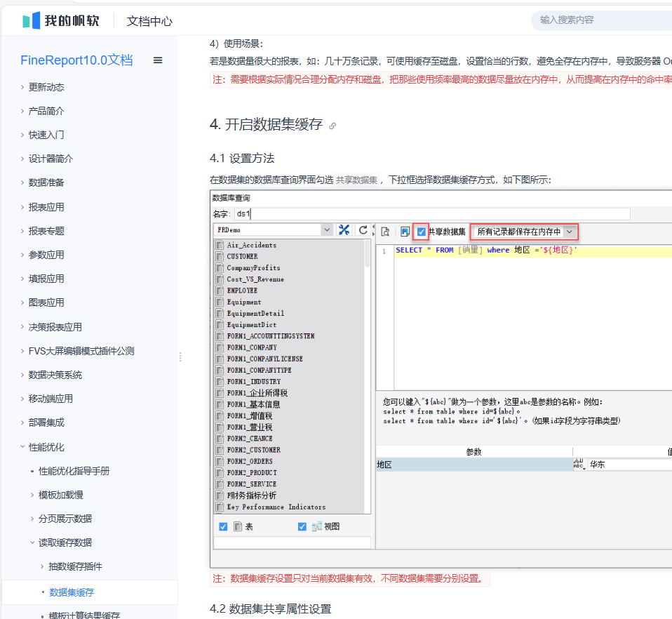The image size is (672, 619).
Task: Select EquipmentDetail in the table list
Action: [255, 313]
